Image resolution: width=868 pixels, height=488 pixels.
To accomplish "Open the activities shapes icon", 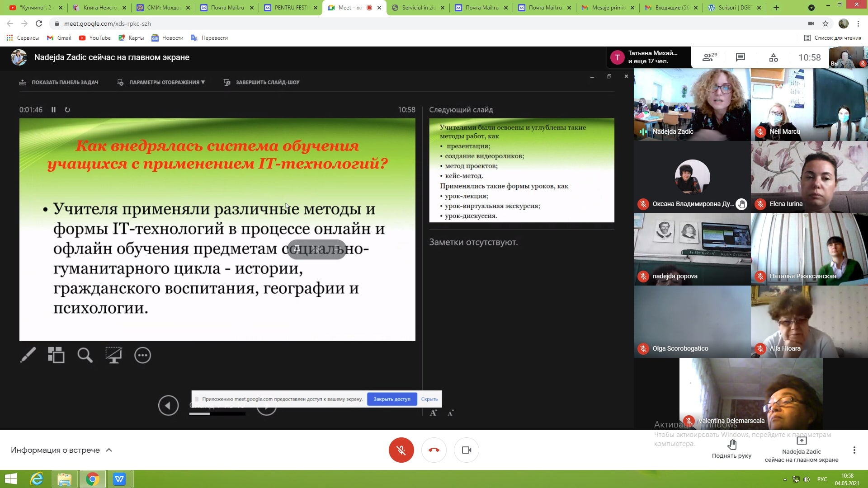I will point(774,57).
